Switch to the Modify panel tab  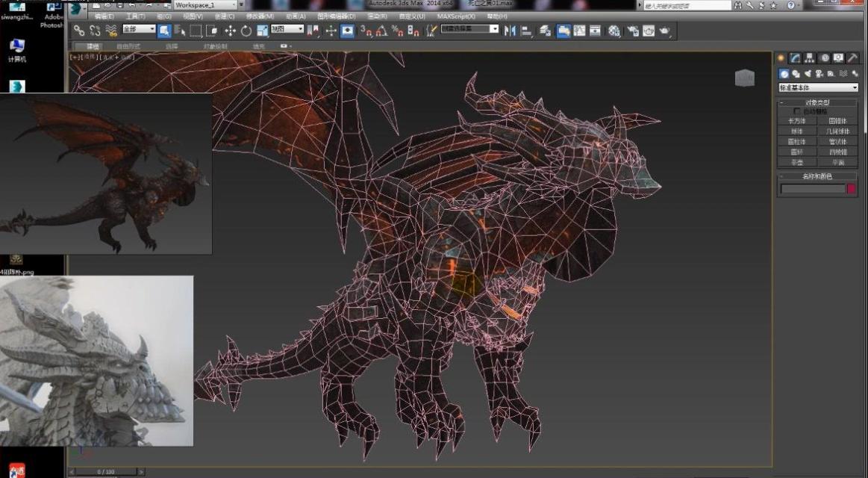point(796,58)
